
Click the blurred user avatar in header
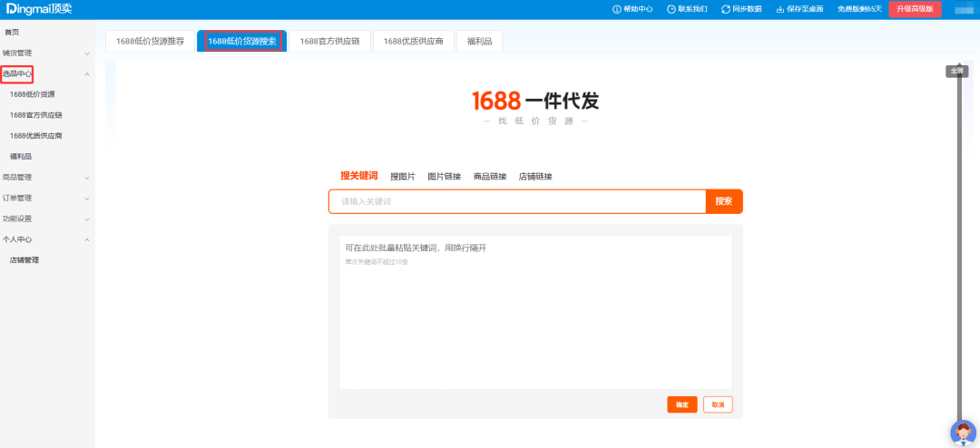click(965, 9)
